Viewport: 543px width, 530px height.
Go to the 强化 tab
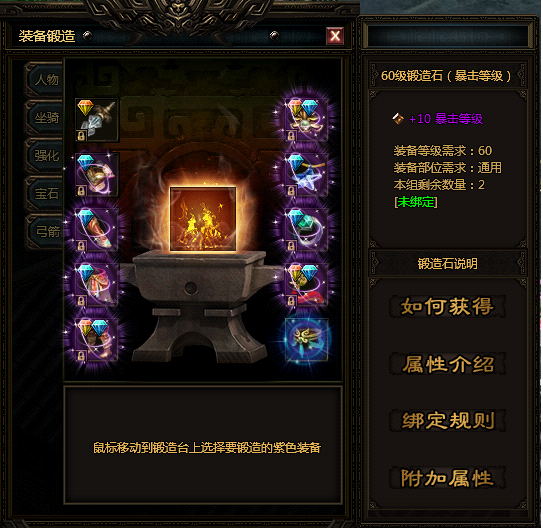coord(45,156)
